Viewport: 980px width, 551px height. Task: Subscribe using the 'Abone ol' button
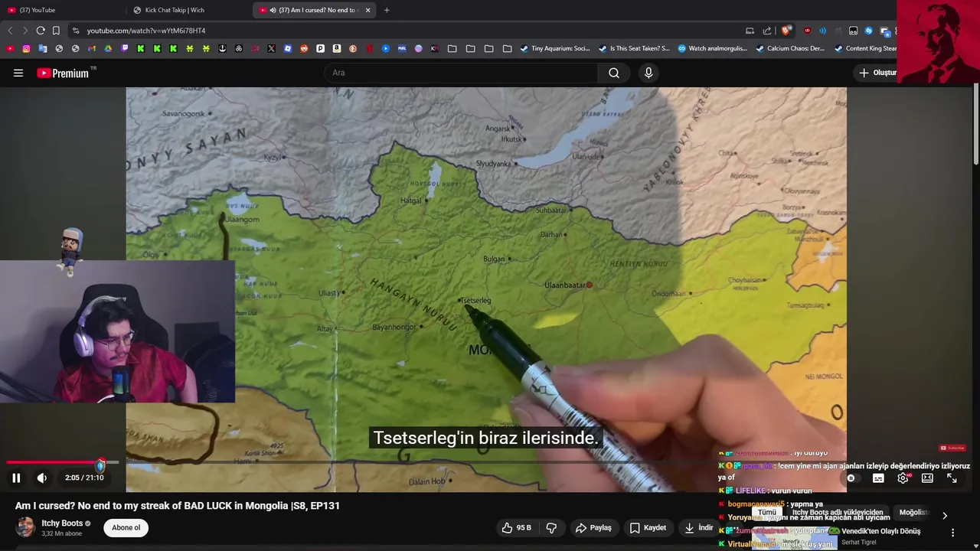click(x=126, y=527)
